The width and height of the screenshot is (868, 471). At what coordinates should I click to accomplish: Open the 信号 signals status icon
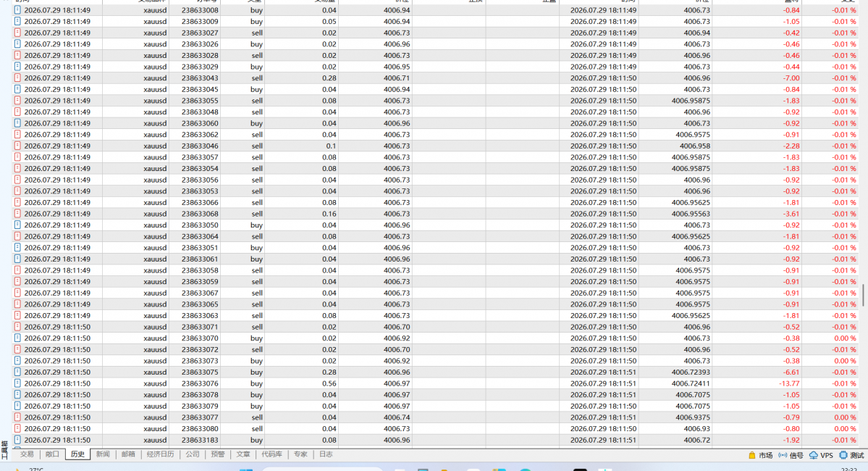782,455
